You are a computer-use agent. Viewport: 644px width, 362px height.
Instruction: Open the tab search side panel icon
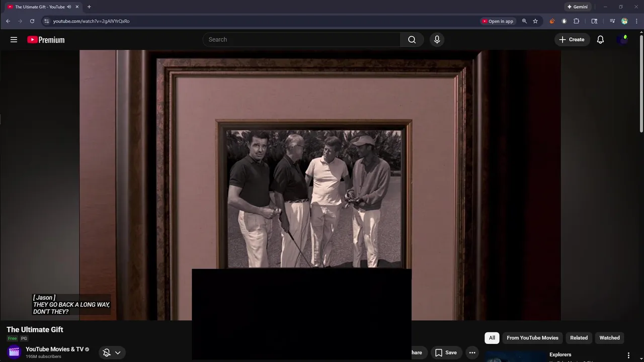594,21
